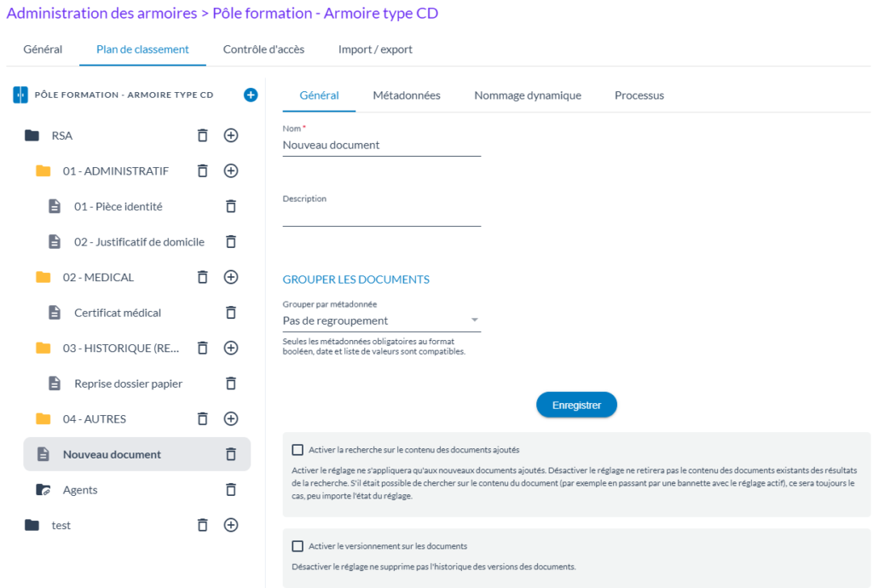Screen dimensions: 873x588
Task: Enable versioning on documents checkbox
Action: tap(298, 546)
